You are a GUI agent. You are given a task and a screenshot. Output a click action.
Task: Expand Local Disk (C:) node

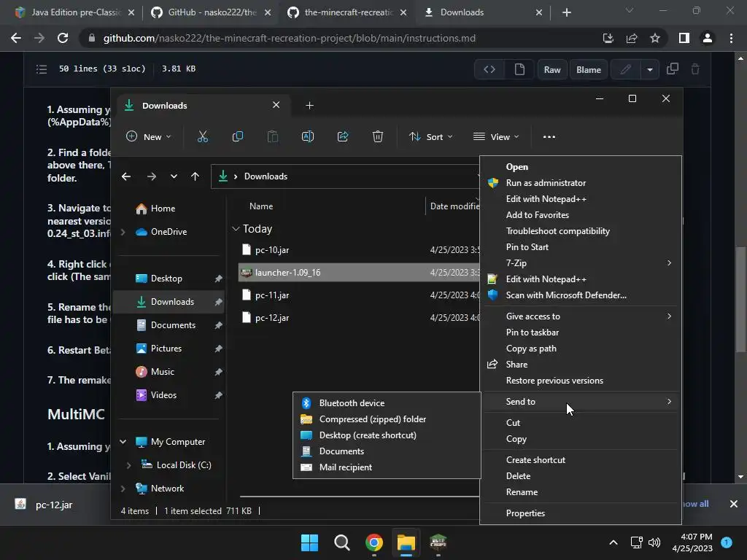tap(128, 465)
